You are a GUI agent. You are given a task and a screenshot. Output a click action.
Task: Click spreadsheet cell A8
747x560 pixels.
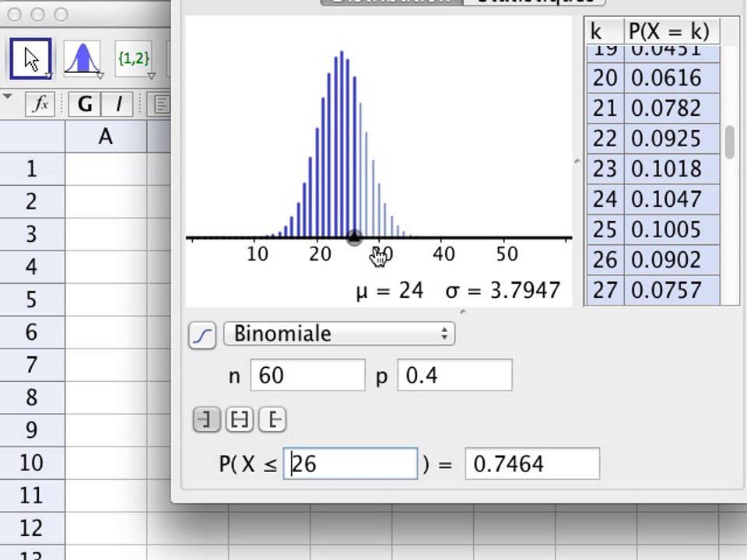tap(106, 397)
